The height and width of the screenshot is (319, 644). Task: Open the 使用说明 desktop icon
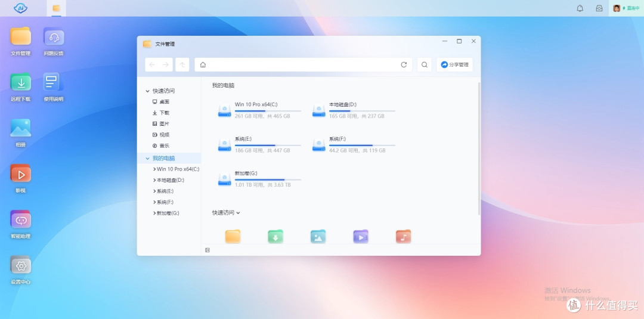tap(54, 87)
